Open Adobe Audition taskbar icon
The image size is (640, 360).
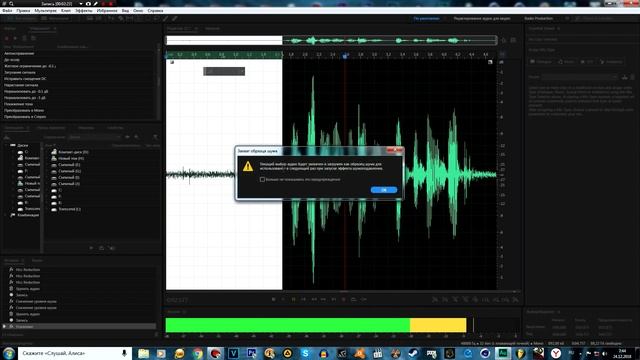(503, 353)
